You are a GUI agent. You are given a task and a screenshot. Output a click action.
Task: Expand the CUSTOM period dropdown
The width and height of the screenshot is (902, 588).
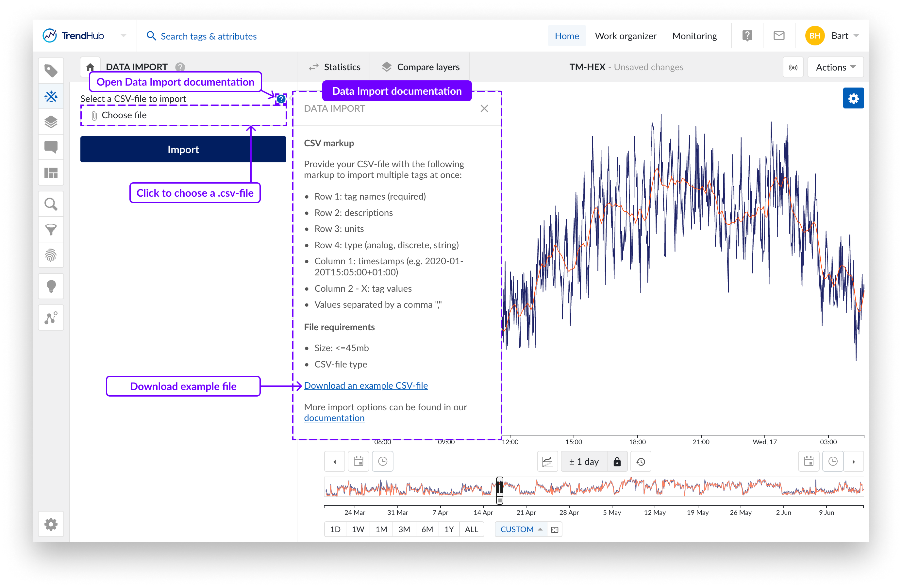[x=521, y=529]
